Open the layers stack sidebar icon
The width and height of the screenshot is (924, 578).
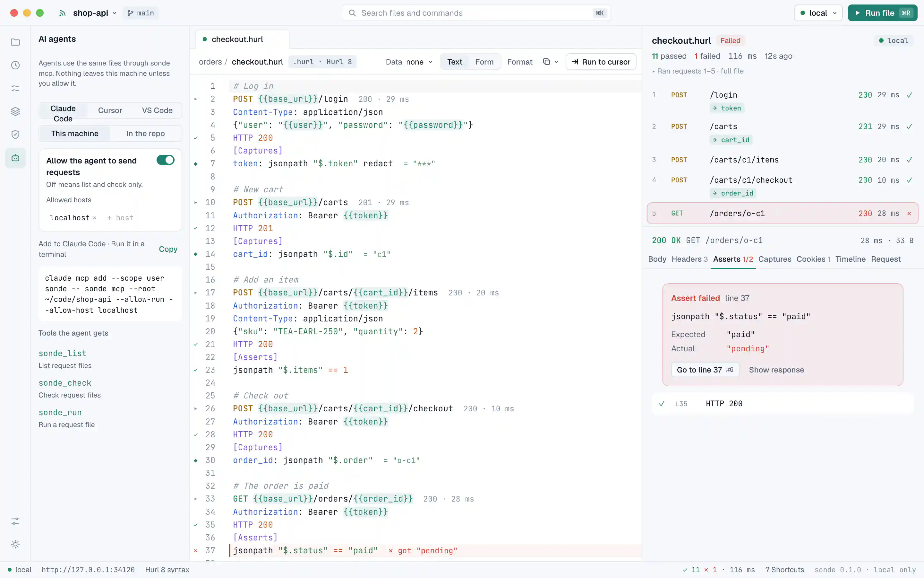(15, 112)
